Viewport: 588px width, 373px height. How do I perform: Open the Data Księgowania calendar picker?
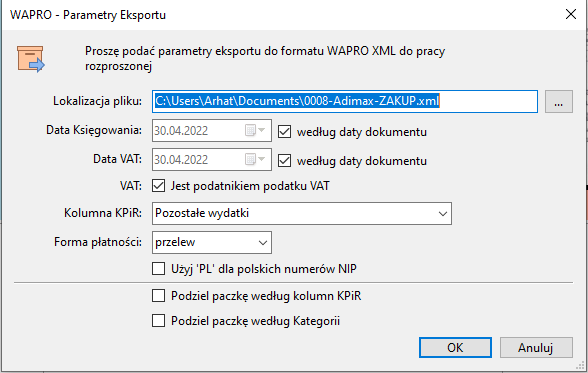255,130
